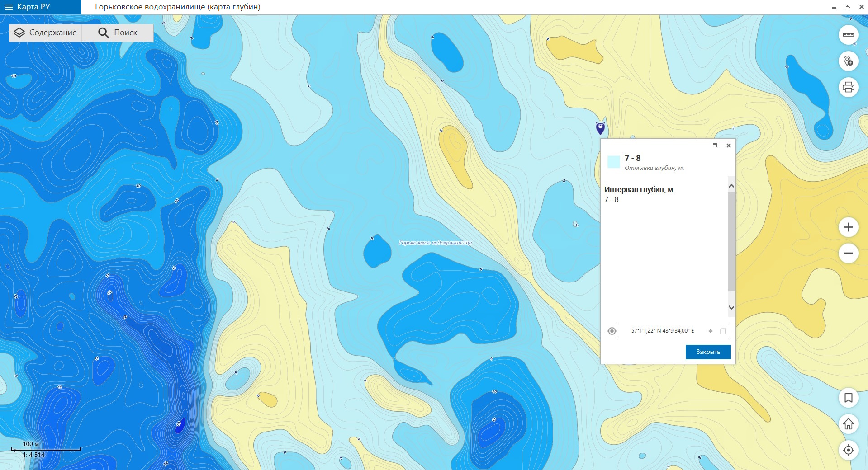The image size is (868, 470).
Task: Zoom in with the plus button
Action: [848, 227]
